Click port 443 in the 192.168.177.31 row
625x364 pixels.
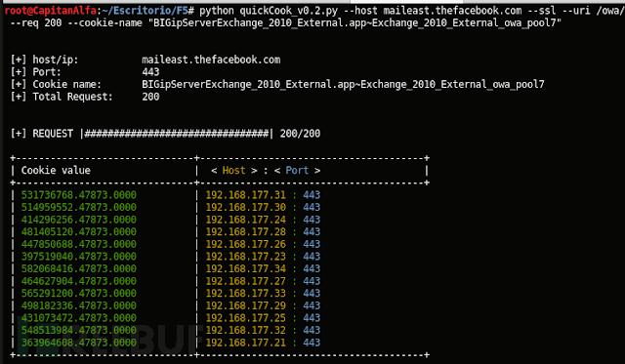pyautogui.click(x=312, y=195)
